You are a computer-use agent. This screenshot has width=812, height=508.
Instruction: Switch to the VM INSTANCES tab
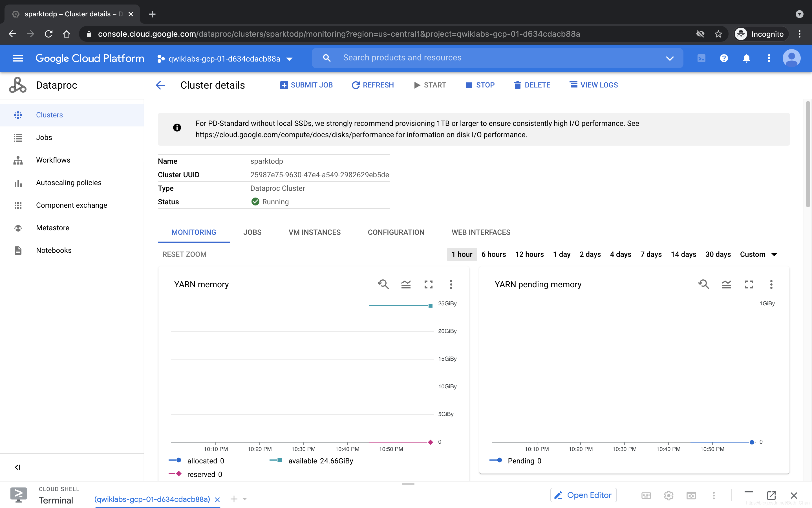(x=314, y=232)
